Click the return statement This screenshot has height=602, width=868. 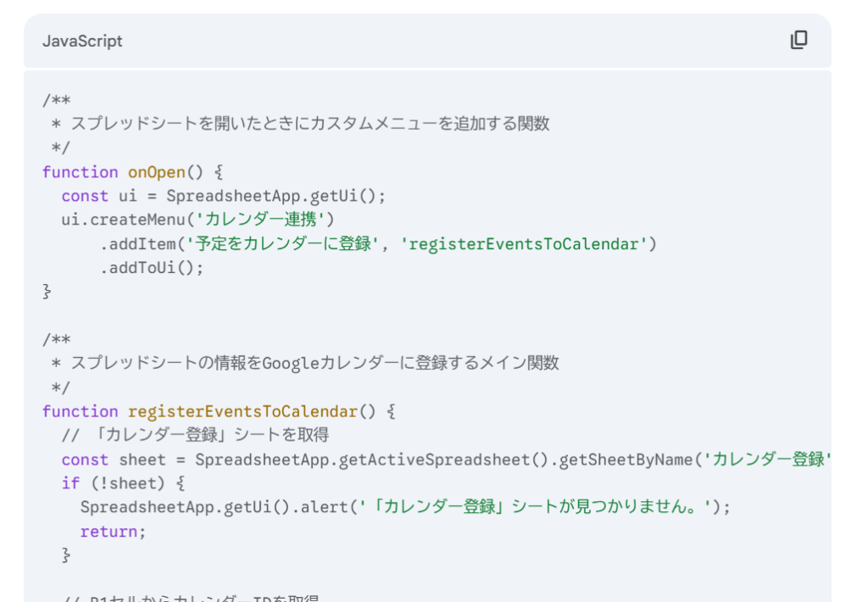(x=113, y=532)
